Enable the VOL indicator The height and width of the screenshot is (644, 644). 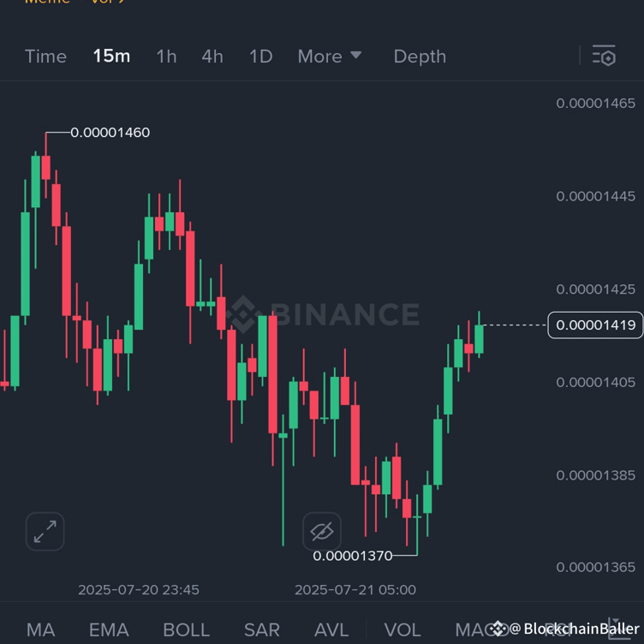click(x=402, y=629)
